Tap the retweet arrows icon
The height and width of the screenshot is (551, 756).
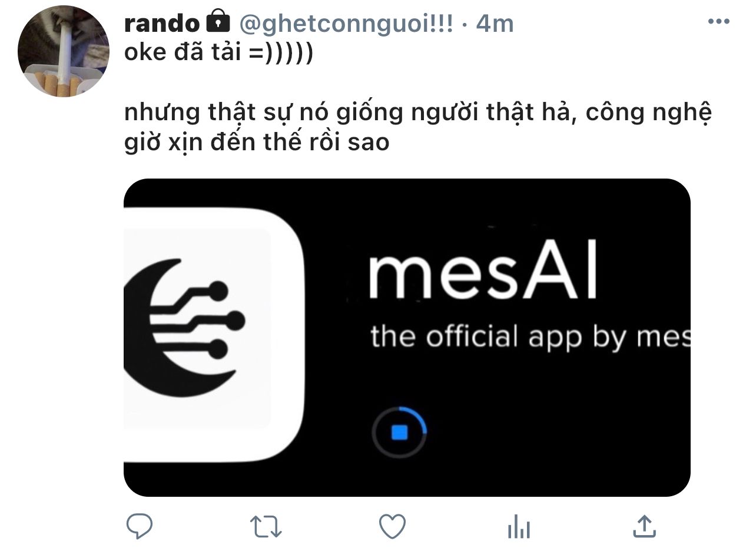click(x=266, y=526)
